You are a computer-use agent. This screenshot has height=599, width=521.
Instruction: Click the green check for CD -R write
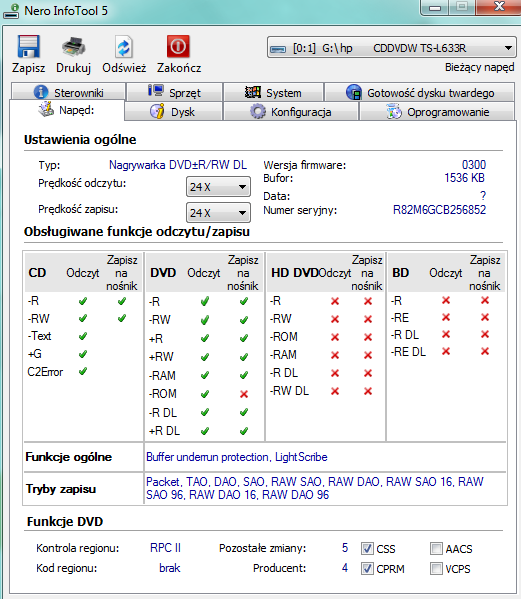122,301
